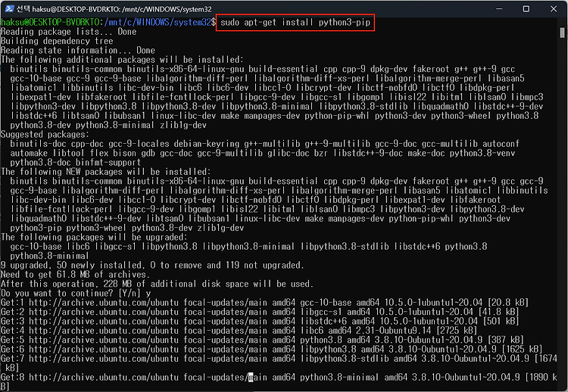
Task: Click the '[20.8 kB]' size on the Get:1 line
Action: (x=508, y=303)
